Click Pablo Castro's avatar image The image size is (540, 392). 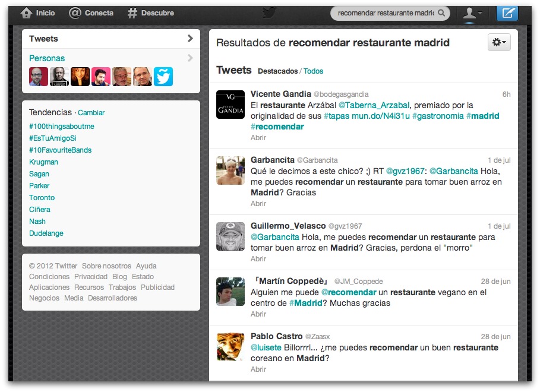[230, 347]
